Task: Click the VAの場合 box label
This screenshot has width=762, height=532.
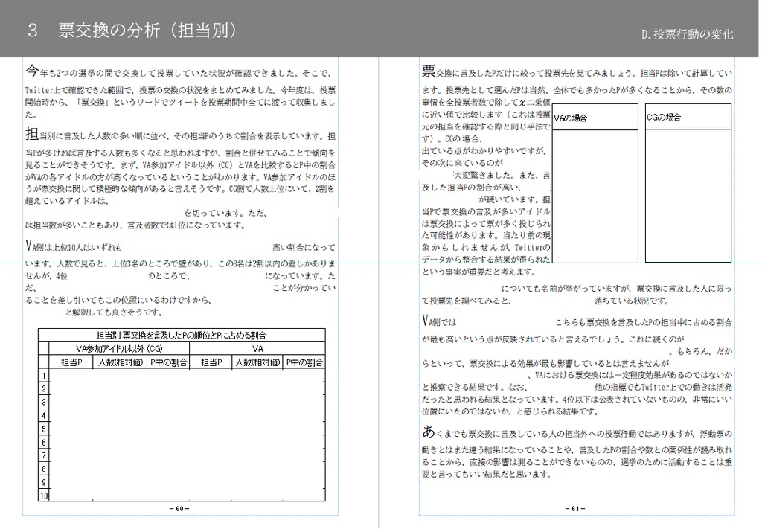Action: (x=571, y=117)
